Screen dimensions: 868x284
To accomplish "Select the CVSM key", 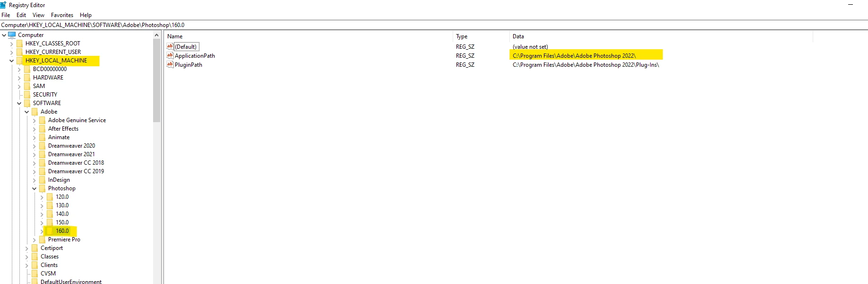I will (x=48, y=274).
